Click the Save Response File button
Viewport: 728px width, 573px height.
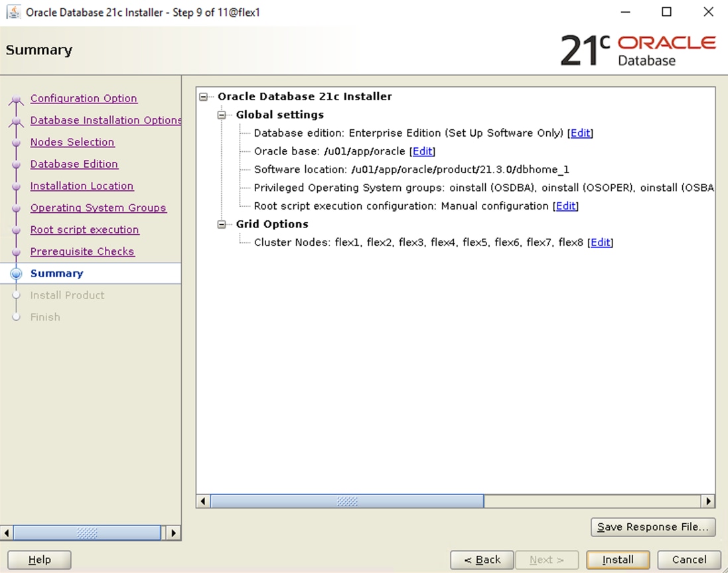coord(653,527)
